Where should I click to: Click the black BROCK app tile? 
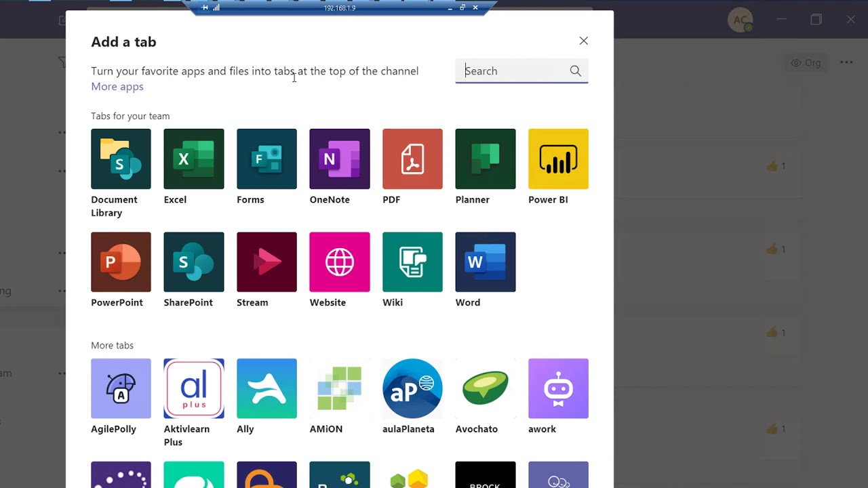[x=485, y=475]
